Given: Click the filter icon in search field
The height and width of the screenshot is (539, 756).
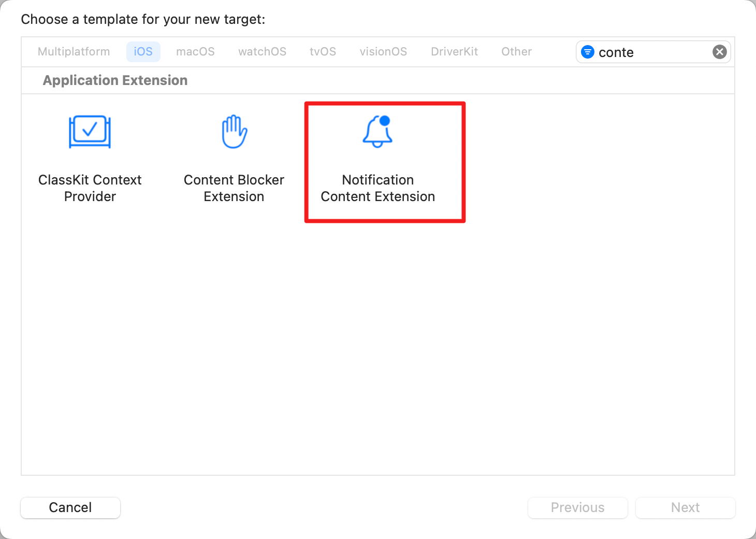Looking at the screenshot, I should click(588, 52).
